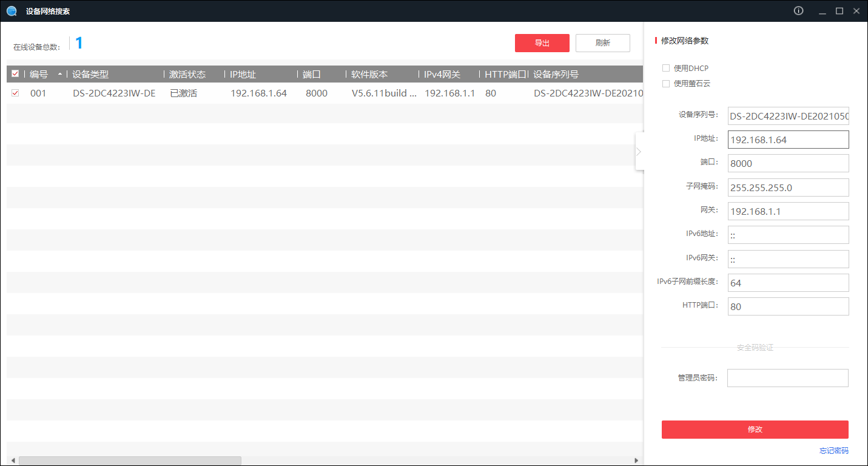Click the sort arrow on 编号 column
The image size is (868, 466).
[x=59, y=74]
